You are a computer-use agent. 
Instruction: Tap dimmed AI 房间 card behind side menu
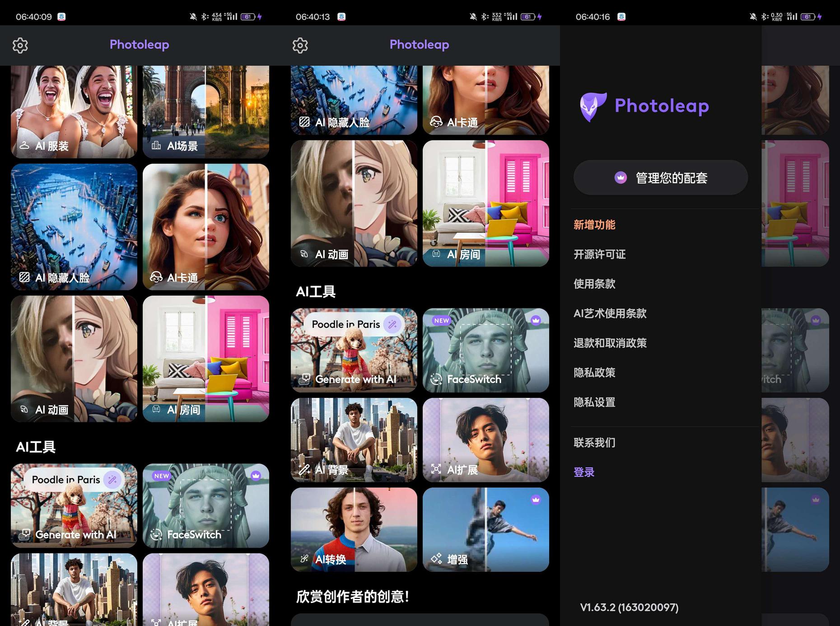point(795,203)
